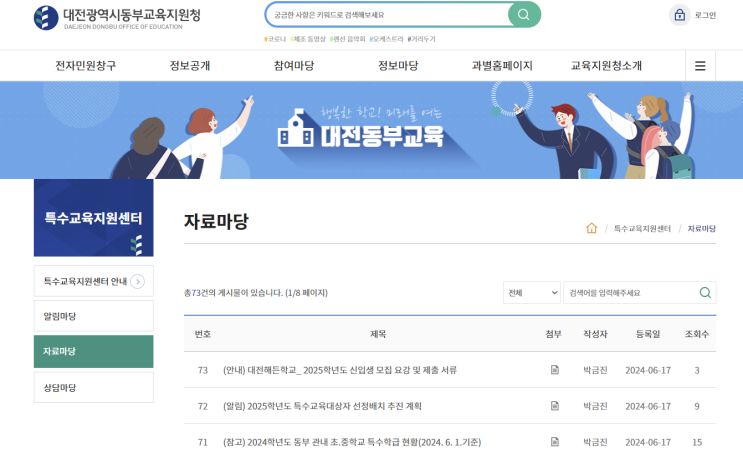
Task: Open the 참여마당 menu
Action: click(x=294, y=66)
